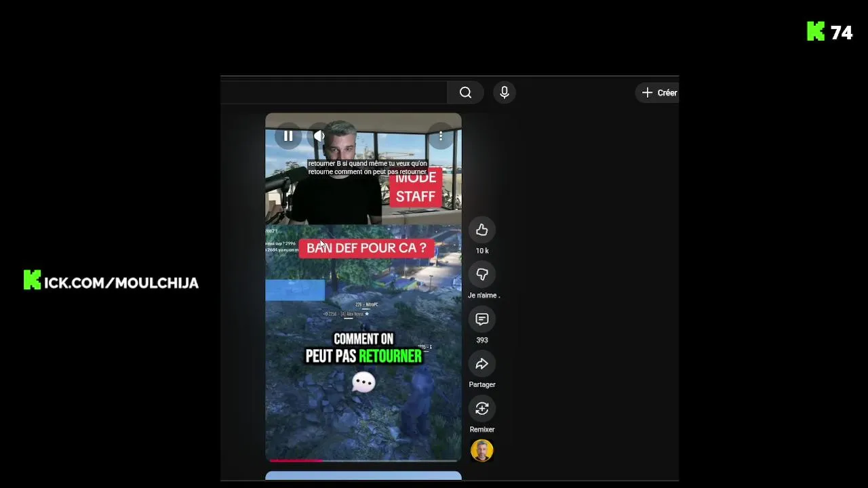This screenshot has width=868, height=488.
Task: Click the Shorts video player area
Action: (x=363, y=287)
